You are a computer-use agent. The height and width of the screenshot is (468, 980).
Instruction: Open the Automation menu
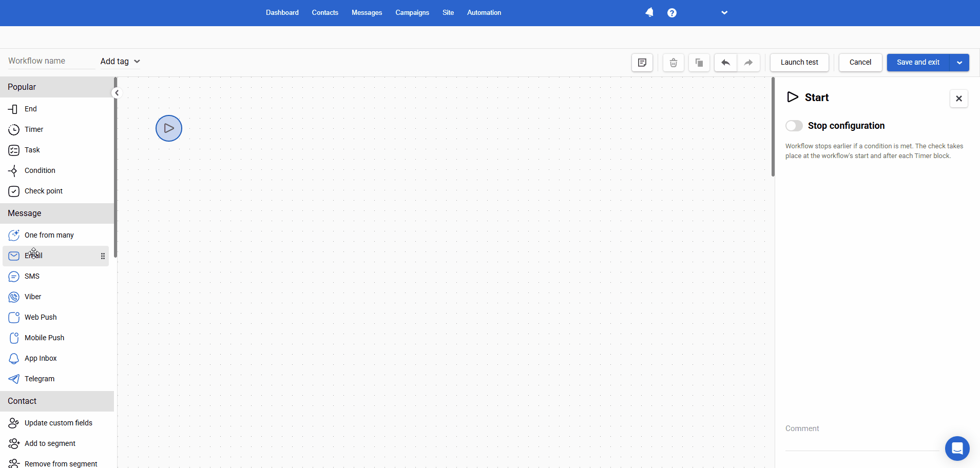pyautogui.click(x=484, y=13)
